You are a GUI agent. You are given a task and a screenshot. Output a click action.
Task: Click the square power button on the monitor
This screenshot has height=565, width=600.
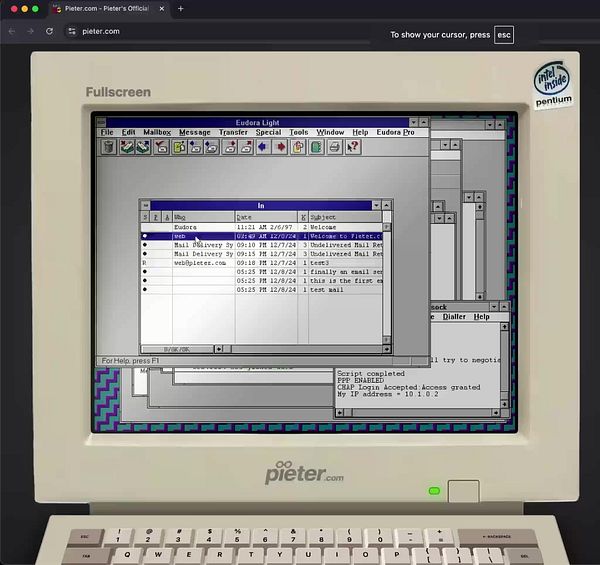463,491
